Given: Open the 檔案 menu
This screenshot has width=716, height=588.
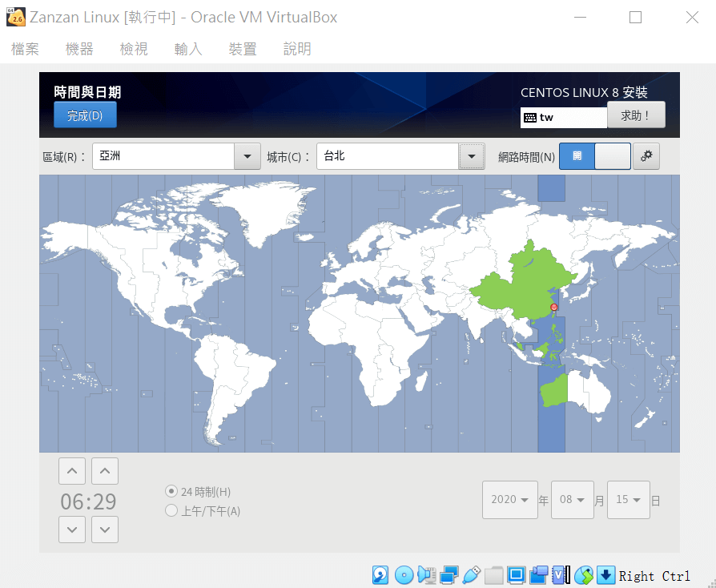Looking at the screenshot, I should pyautogui.click(x=25, y=49).
